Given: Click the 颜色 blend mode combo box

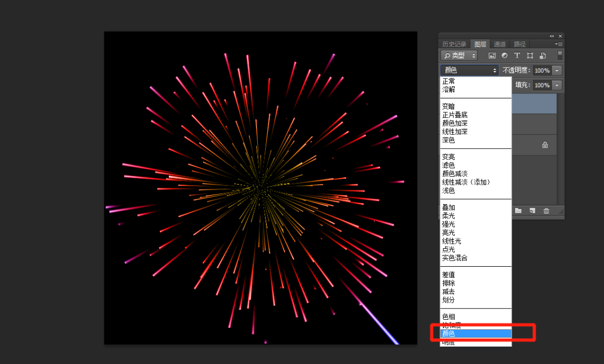Looking at the screenshot, I should coord(470,70).
